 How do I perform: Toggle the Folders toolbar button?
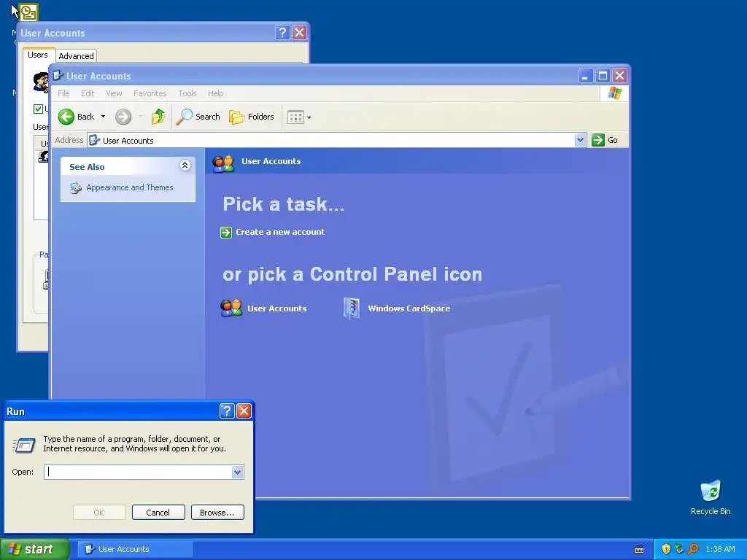252,117
